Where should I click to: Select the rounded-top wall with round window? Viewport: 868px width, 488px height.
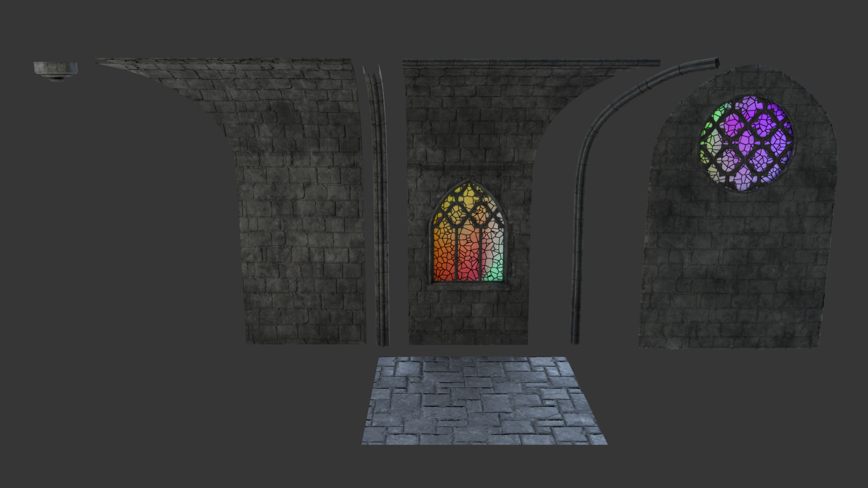(737, 271)
